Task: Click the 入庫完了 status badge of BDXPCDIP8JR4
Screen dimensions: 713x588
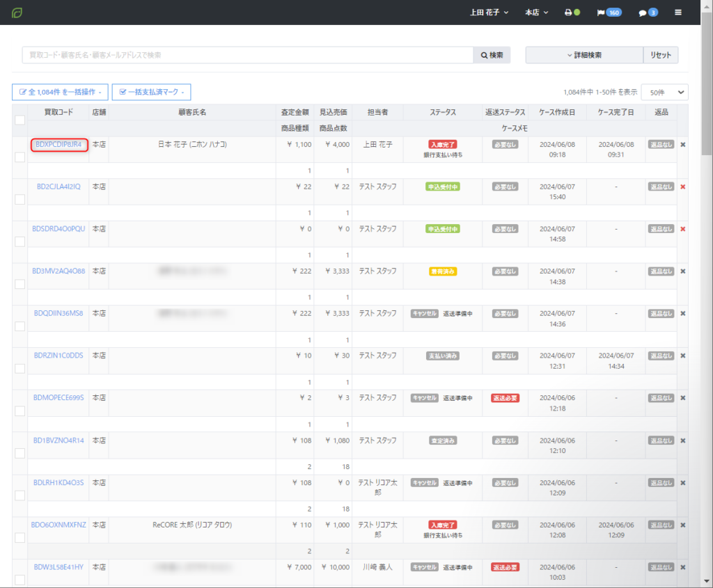Action: tap(442, 145)
